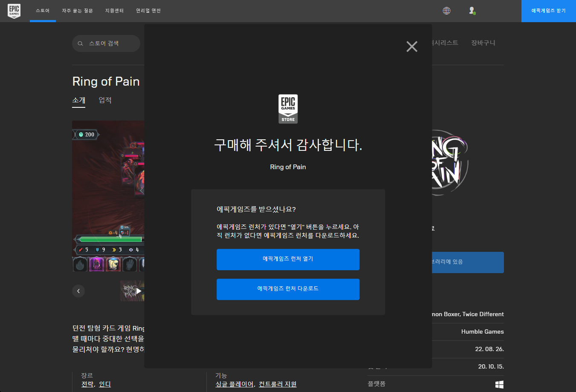The width and height of the screenshot is (576, 392).
Task: Click the Ring of Pain logo artwork
Action: coord(450,163)
